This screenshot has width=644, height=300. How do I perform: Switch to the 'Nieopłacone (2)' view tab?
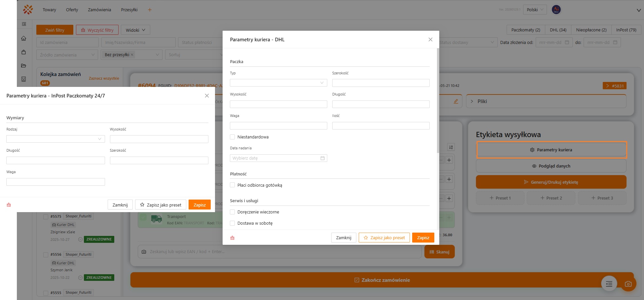(591, 30)
